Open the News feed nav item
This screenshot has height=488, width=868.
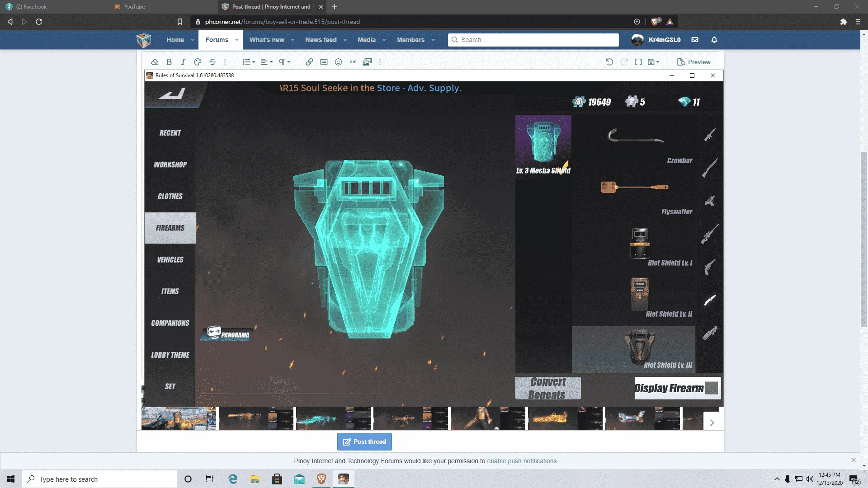(x=321, y=40)
